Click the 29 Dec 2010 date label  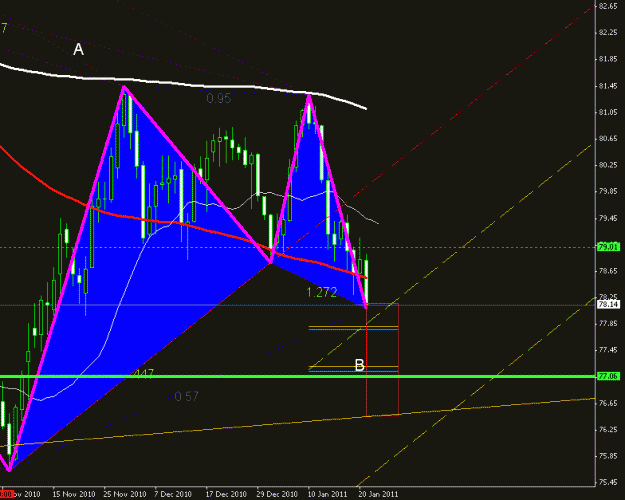(x=277, y=494)
